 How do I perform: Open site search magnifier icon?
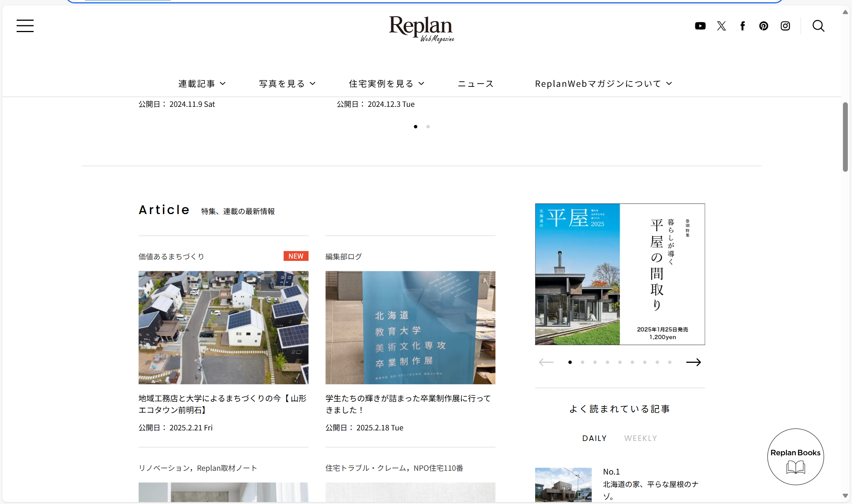(x=818, y=26)
